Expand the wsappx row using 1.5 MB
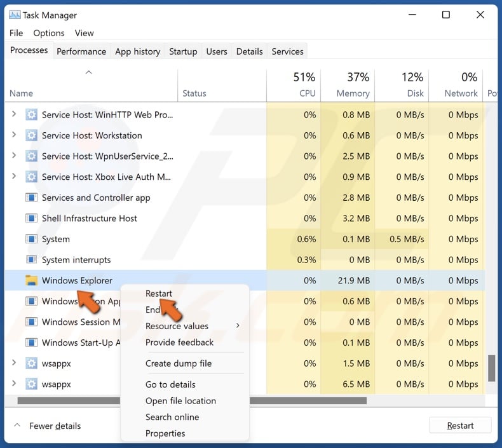 14,362
